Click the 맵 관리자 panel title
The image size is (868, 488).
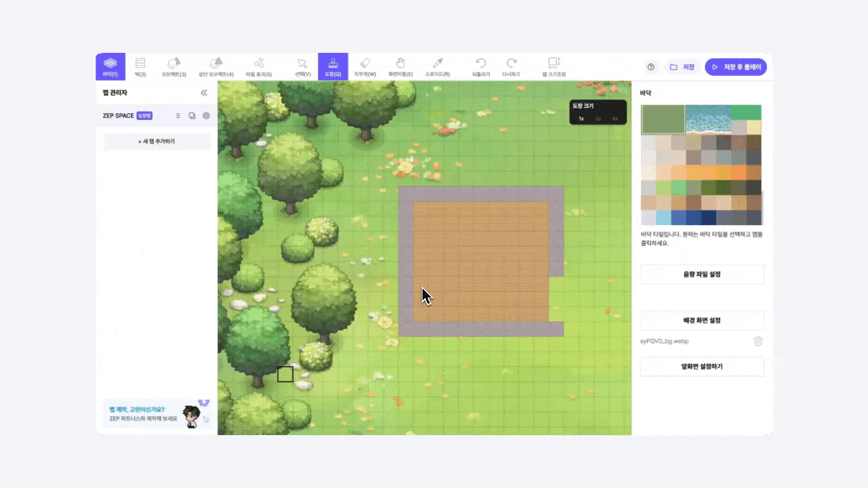click(x=115, y=93)
